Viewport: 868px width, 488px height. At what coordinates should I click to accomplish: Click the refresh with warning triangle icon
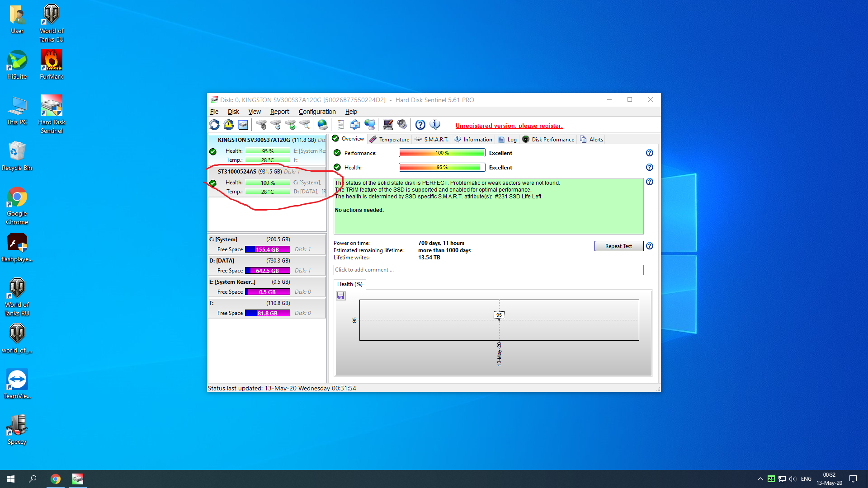pyautogui.click(x=229, y=125)
